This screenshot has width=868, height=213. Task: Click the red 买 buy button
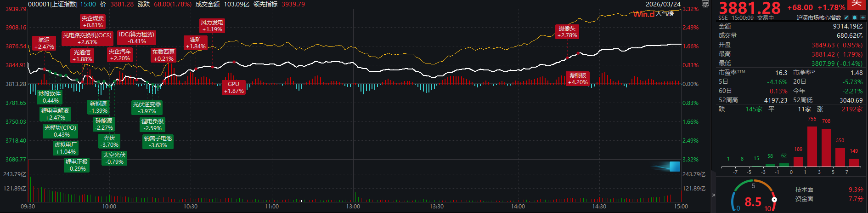coord(857,4)
